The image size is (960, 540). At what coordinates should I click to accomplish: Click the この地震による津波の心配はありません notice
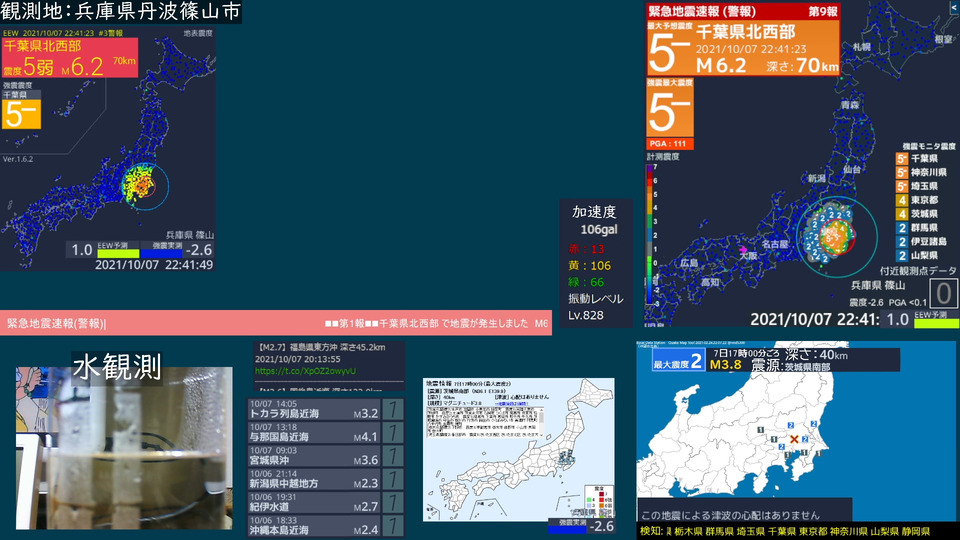click(x=730, y=515)
